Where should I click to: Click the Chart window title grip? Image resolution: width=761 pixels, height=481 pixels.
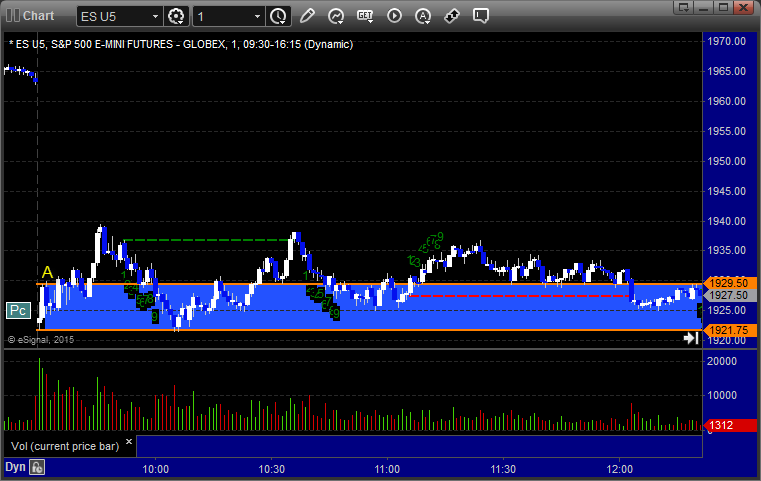tap(11, 15)
